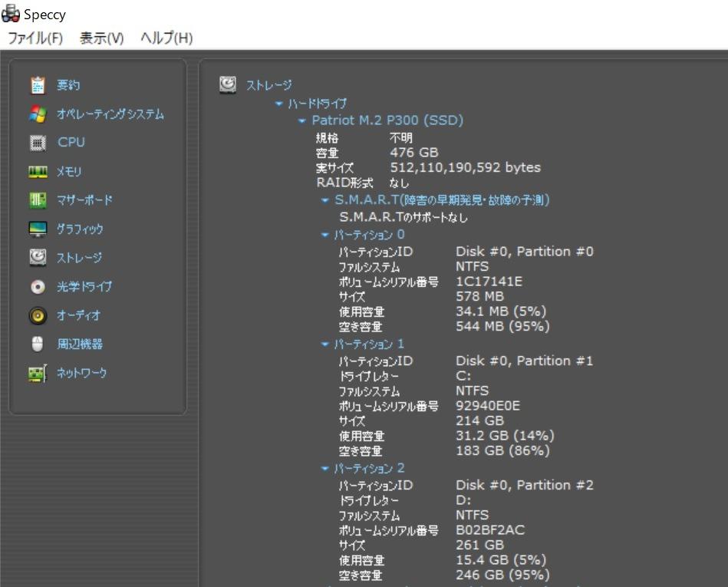Click the 544 MB (95%) free value

502,326
